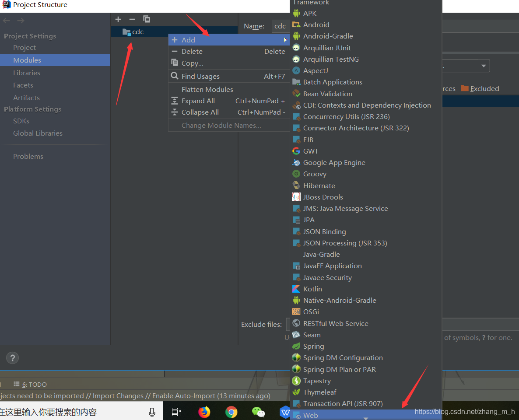519x420 pixels.
Task: Click the module Name input field
Action: [281, 26]
